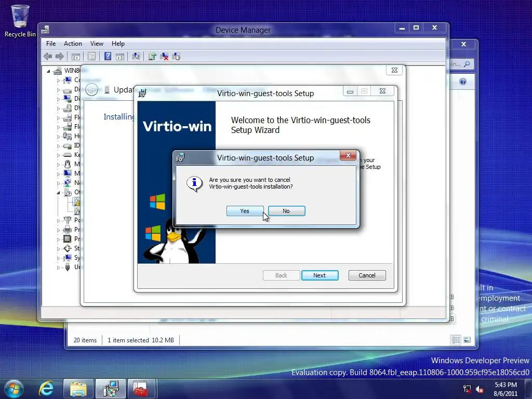This screenshot has width=532, height=399.
Task: Confirm cancel by clicking Yes
Action: pyautogui.click(x=245, y=211)
